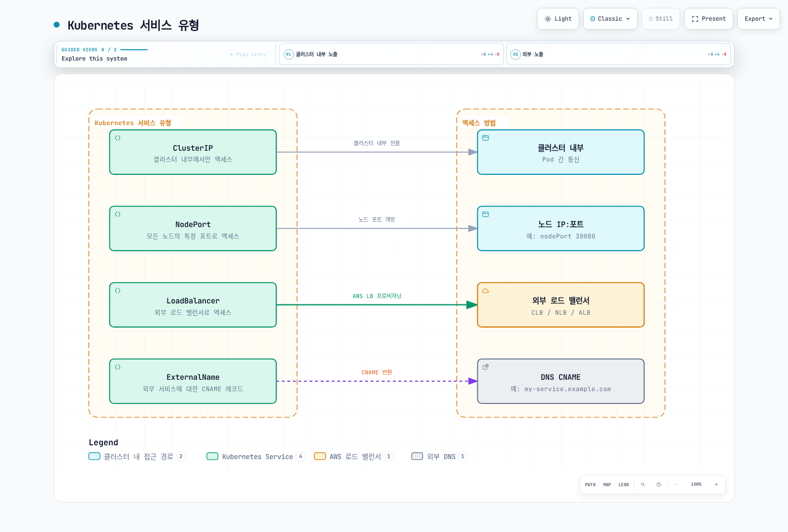Viewport: 788px width, 532px height.
Task: Click the 액세스 방법 group label
Action: click(479, 123)
